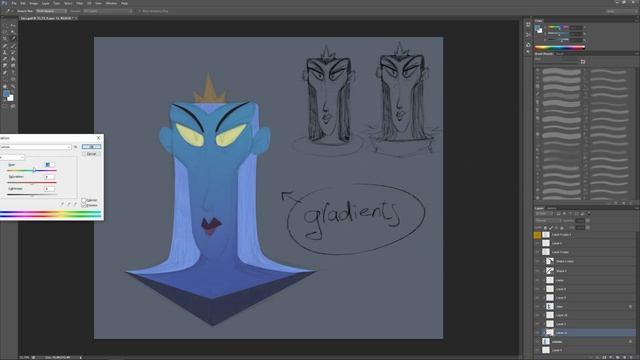Image resolution: width=640 pixels, height=360 pixels.
Task: Select the Zoom tool
Action: [x=13, y=87]
